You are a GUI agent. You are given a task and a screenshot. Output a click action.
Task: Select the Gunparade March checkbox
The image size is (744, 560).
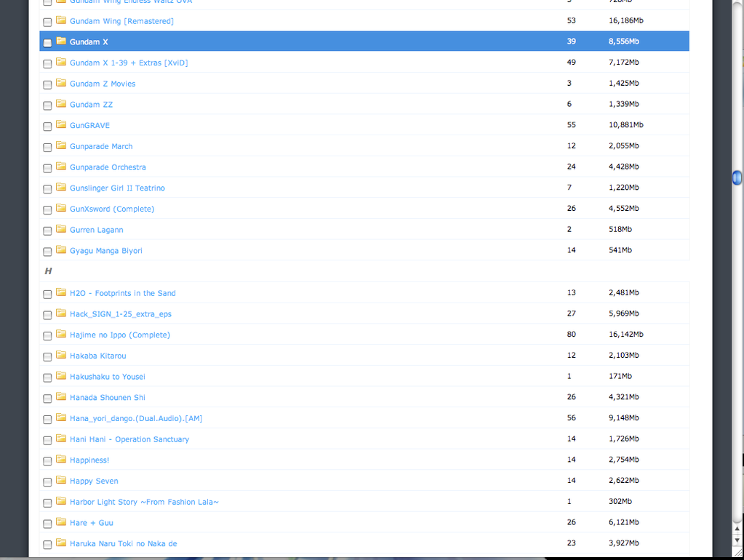pos(47,147)
